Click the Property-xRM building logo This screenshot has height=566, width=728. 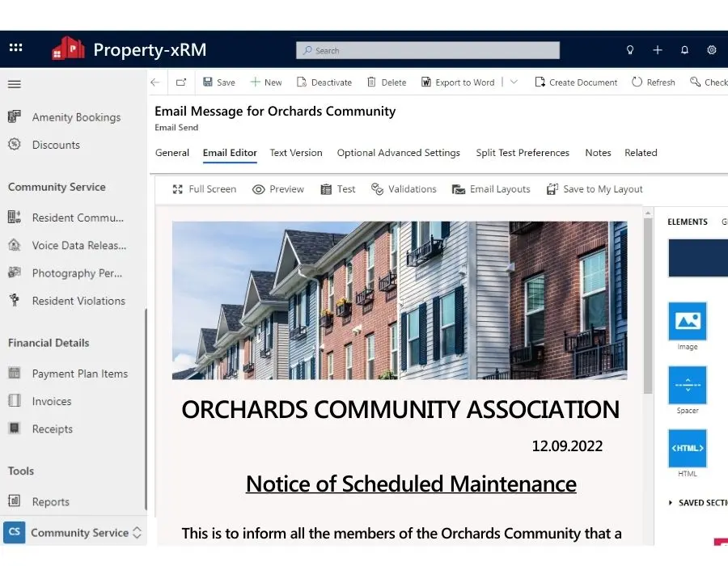tap(68, 49)
